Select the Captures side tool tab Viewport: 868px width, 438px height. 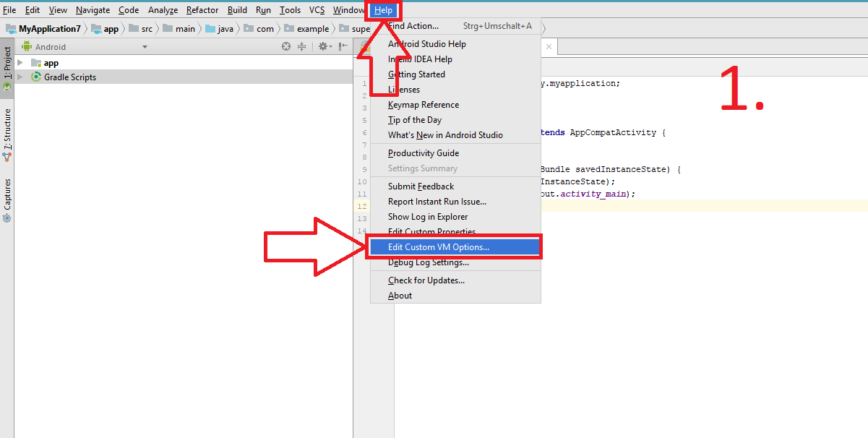[x=7, y=200]
